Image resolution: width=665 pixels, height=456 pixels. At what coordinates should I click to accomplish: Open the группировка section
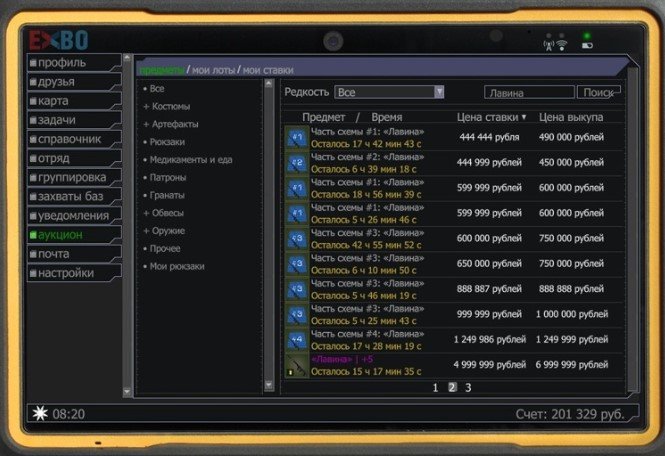pos(75,177)
